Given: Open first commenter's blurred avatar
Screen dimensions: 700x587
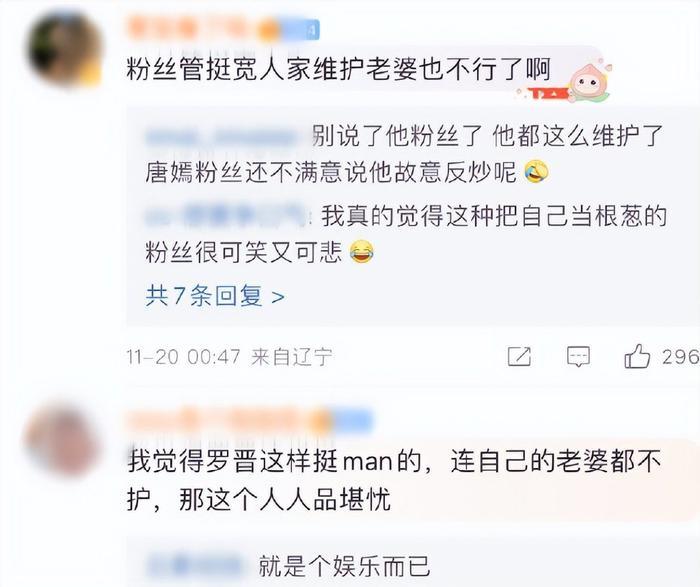Looking at the screenshot, I should 65,48.
